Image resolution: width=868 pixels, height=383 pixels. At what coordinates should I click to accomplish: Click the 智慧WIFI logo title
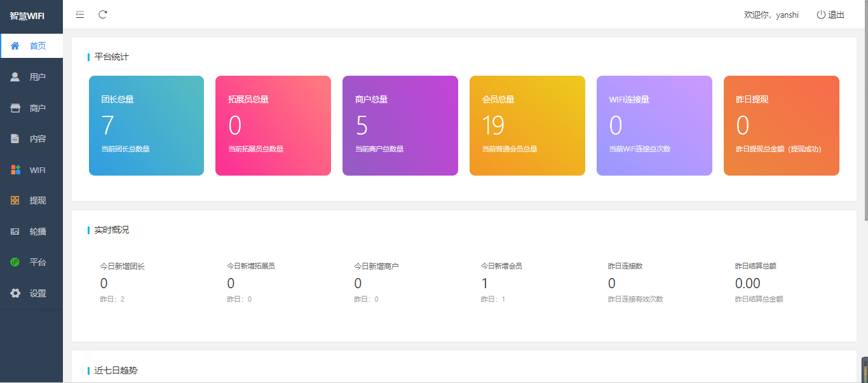point(27,16)
